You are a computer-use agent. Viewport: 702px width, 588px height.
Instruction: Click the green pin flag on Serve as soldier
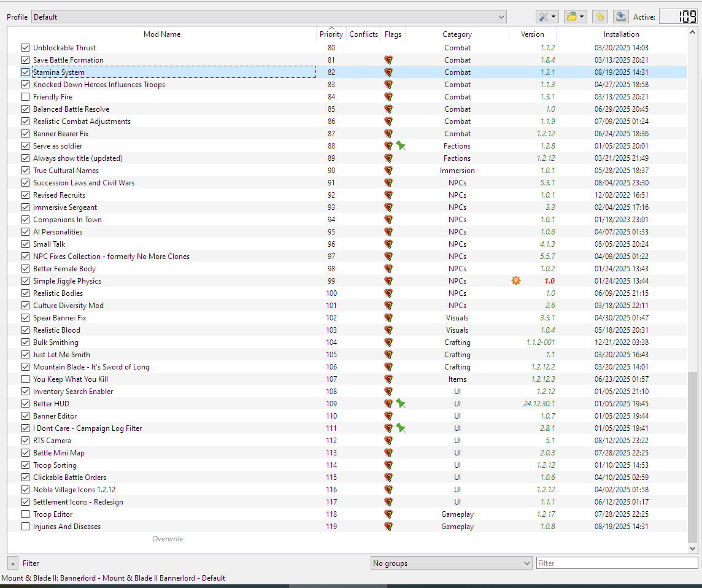click(x=401, y=145)
